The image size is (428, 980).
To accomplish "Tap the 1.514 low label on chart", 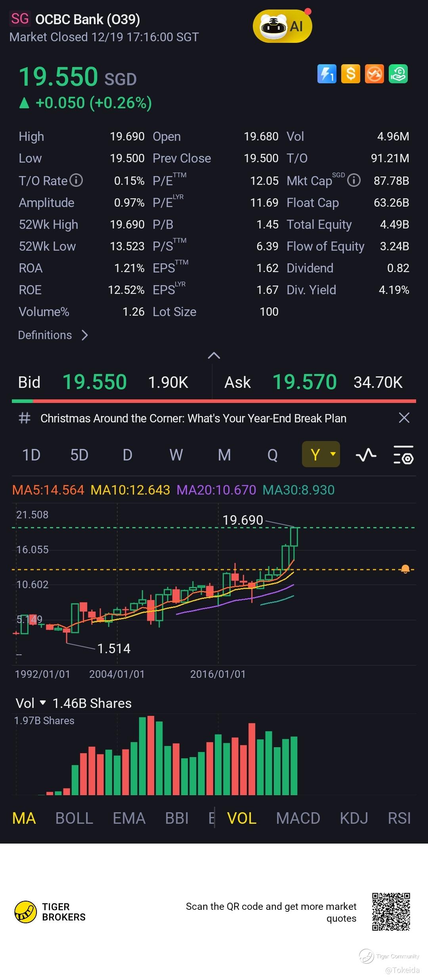I will click(114, 648).
